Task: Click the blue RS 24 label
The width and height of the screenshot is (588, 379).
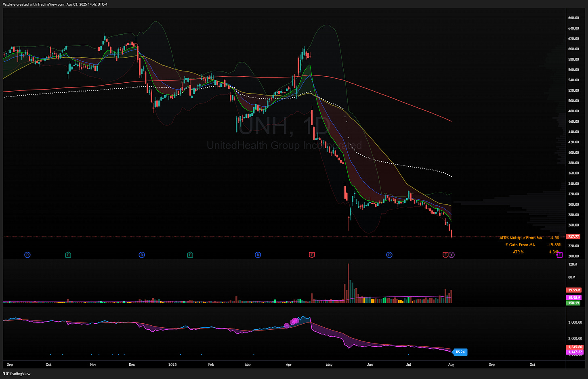Action: [x=460, y=352]
